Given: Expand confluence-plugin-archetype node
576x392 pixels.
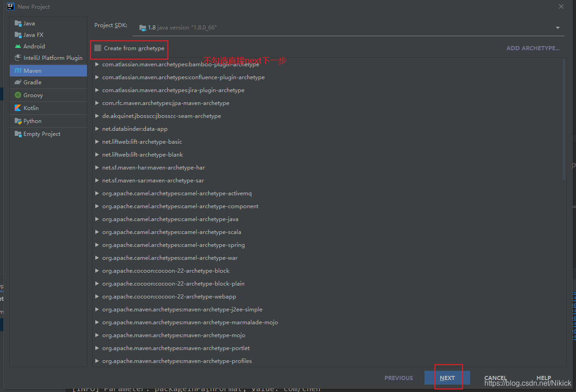Looking at the screenshot, I should (97, 77).
